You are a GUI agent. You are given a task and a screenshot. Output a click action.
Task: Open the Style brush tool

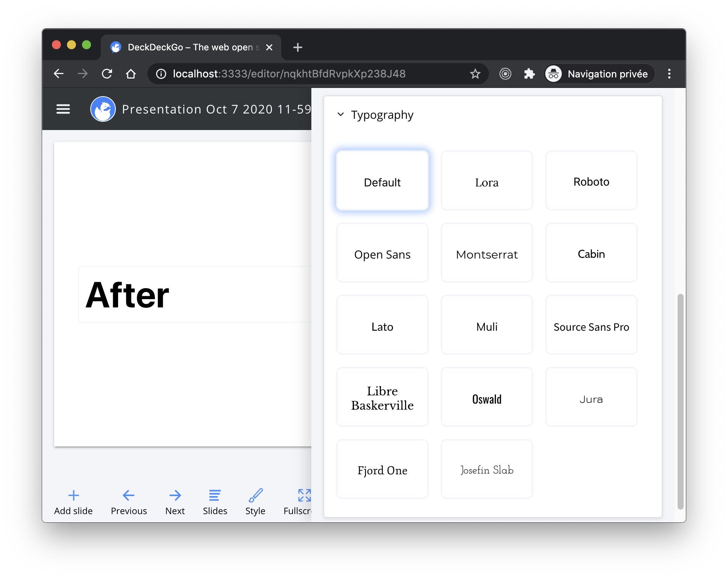255,495
